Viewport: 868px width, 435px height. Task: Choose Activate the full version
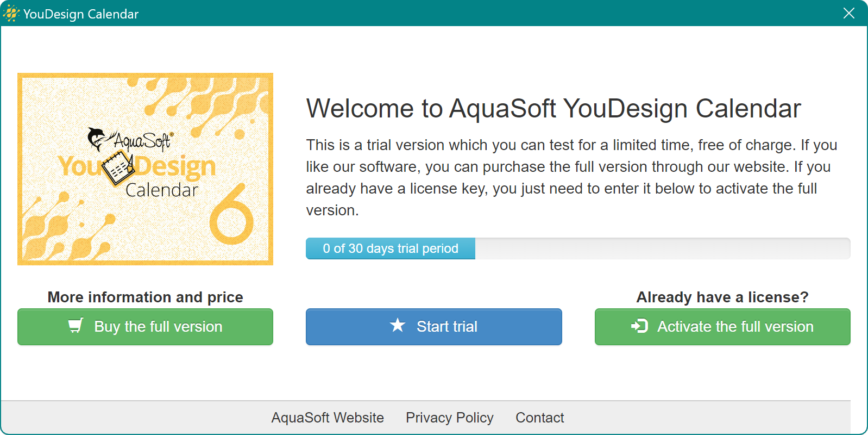click(x=722, y=326)
